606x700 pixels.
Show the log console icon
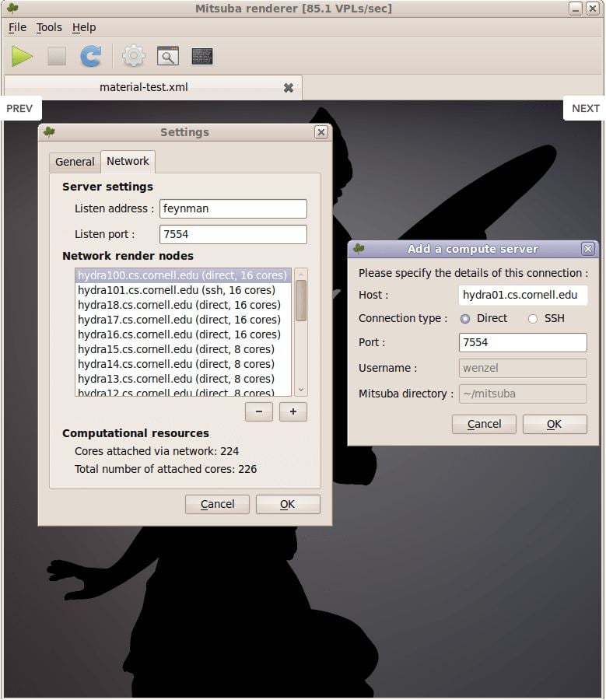pos(201,57)
